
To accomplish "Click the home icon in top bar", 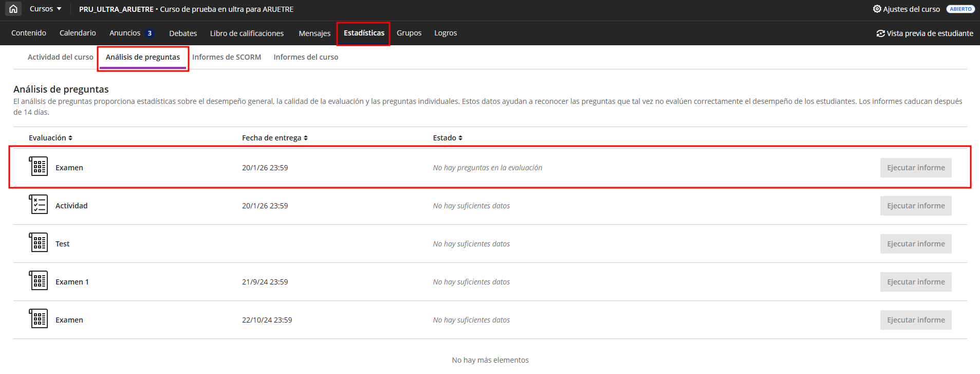I will [13, 9].
